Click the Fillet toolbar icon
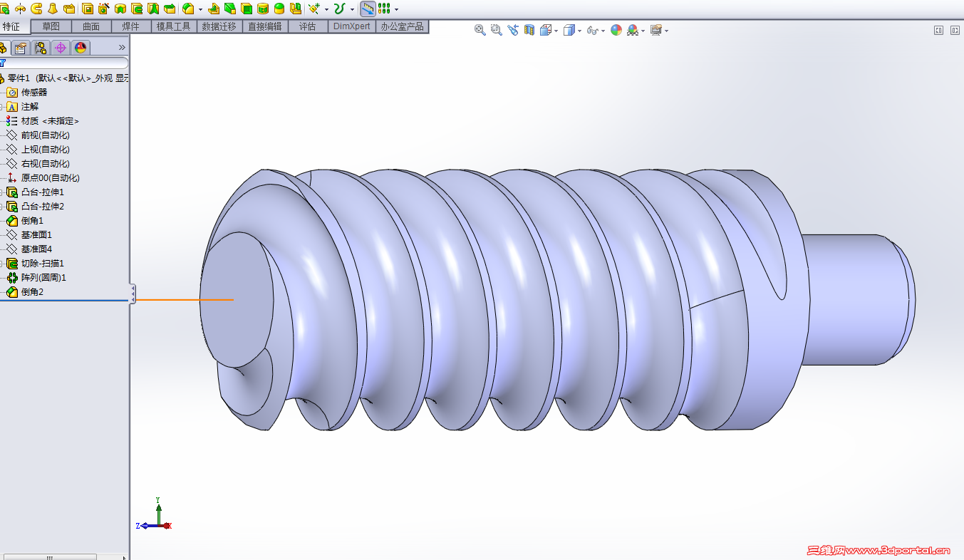 tap(188, 9)
